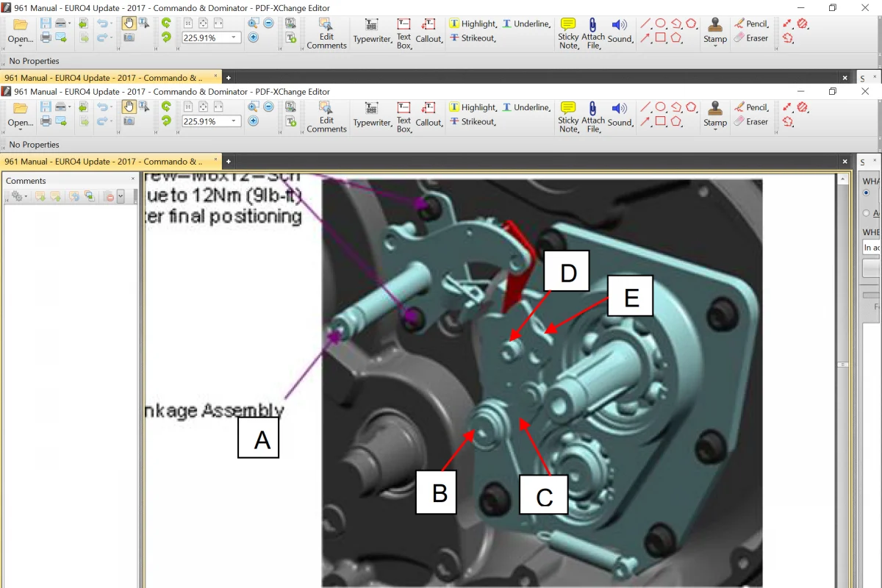Click the Comments panel gear options icon
Image resolution: width=882 pixels, height=588 pixels.
pos(18,196)
